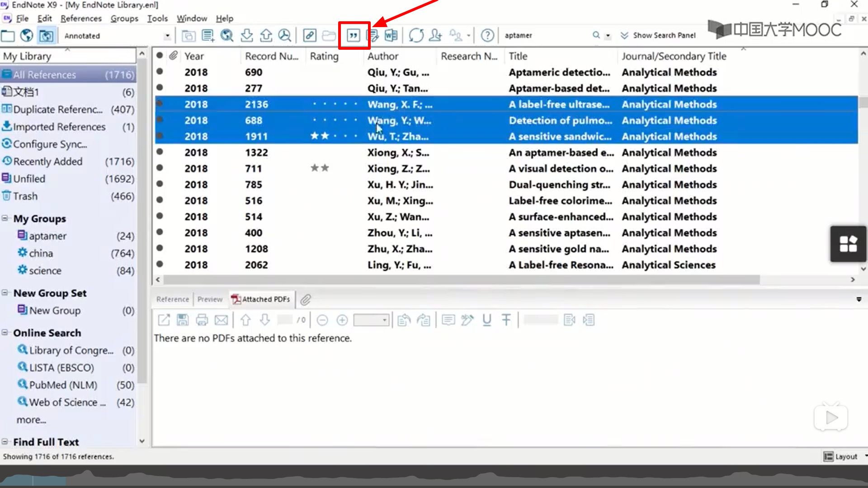The image size is (868, 488).
Task: Click the Find Full Text toolbar icon
Action: (285, 35)
